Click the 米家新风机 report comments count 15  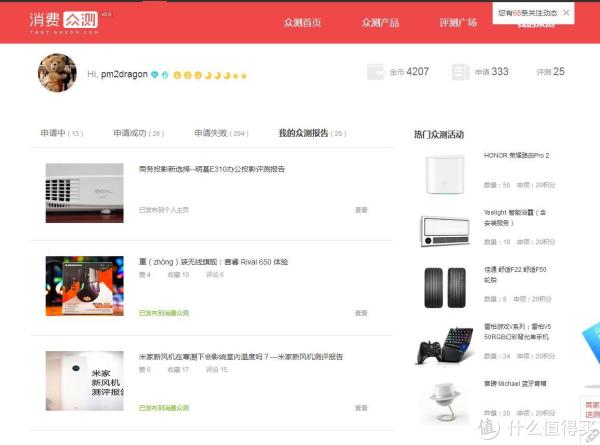[217, 370]
